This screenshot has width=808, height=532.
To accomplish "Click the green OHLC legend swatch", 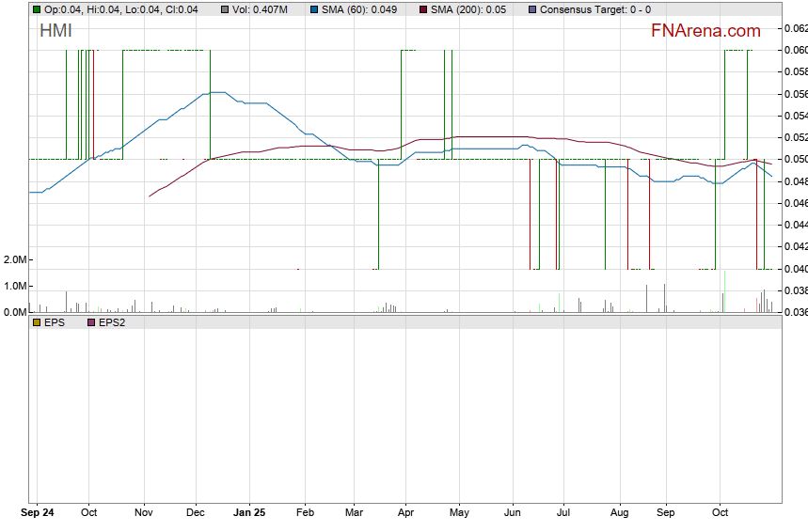I will click(37, 9).
